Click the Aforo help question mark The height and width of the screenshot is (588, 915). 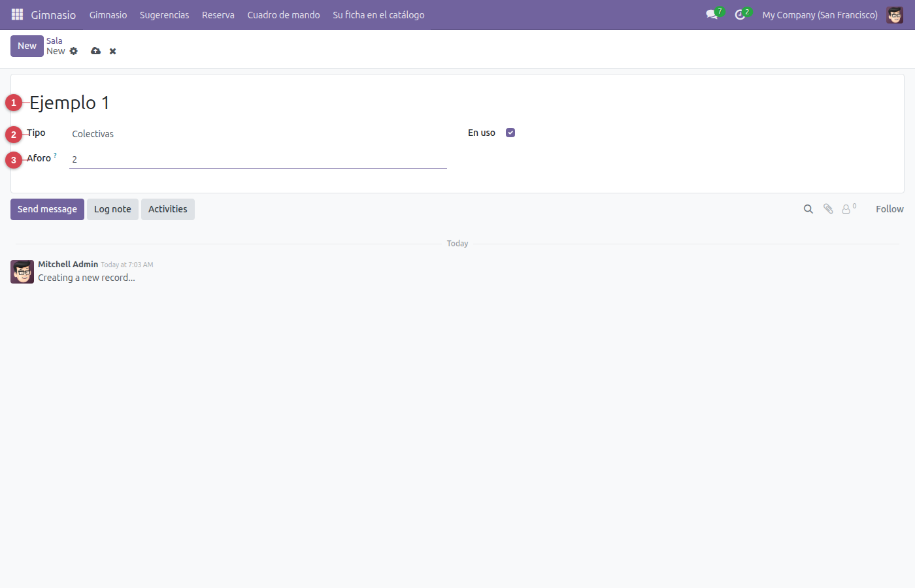click(x=55, y=155)
